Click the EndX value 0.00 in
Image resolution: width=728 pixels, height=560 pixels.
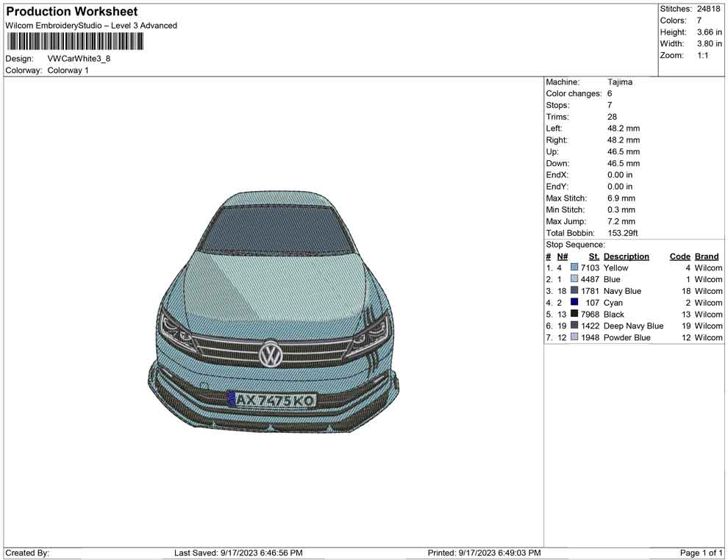coord(620,175)
